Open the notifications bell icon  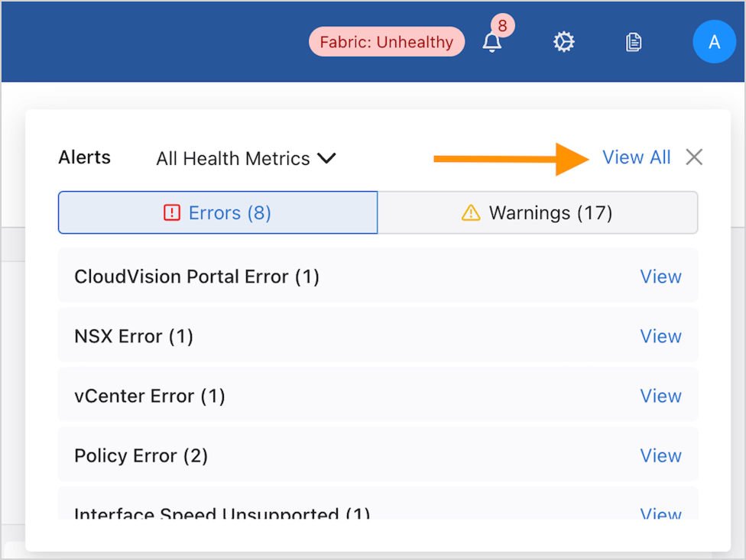tap(492, 43)
